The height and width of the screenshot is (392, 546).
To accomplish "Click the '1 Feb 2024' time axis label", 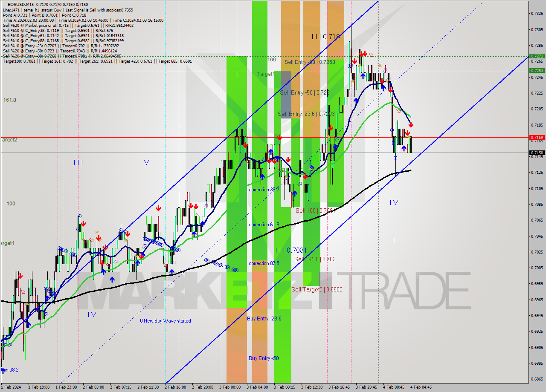I will pos(12,387).
